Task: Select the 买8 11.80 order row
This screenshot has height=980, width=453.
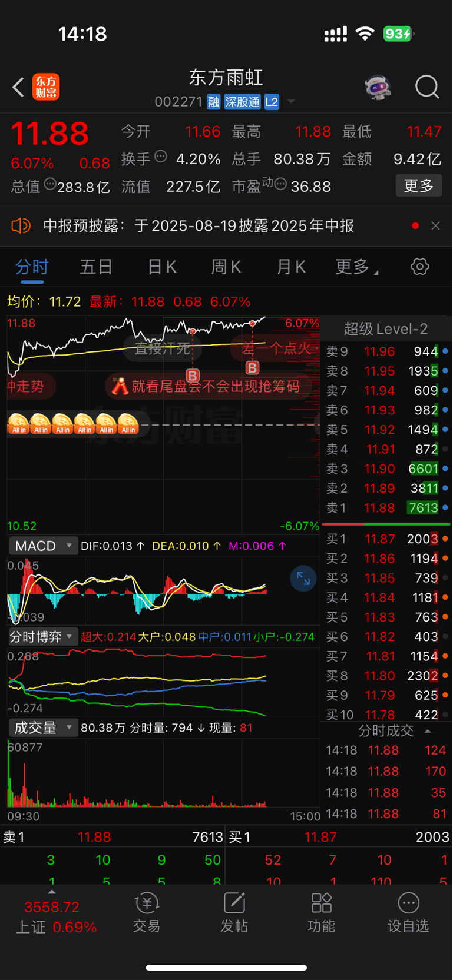Action: (x=386, y=676)
